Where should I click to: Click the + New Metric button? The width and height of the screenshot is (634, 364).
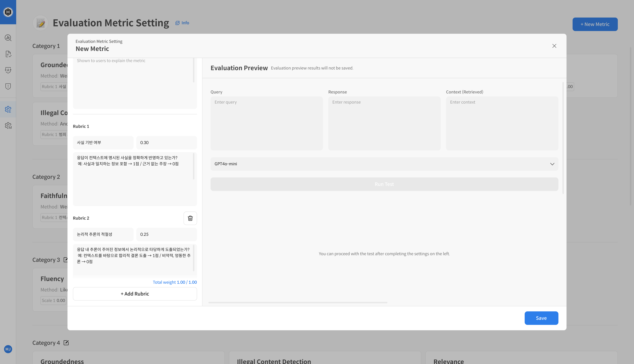coord(595,24)
